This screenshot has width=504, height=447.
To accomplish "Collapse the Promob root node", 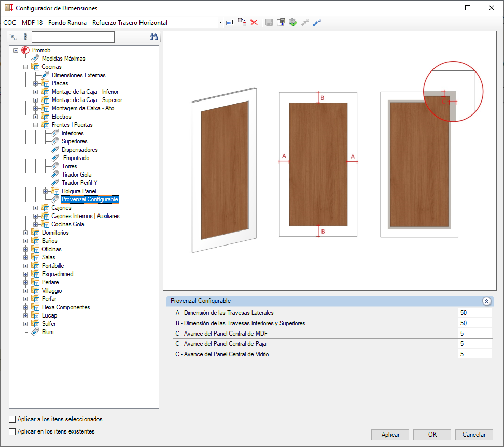I will point(16,50).
